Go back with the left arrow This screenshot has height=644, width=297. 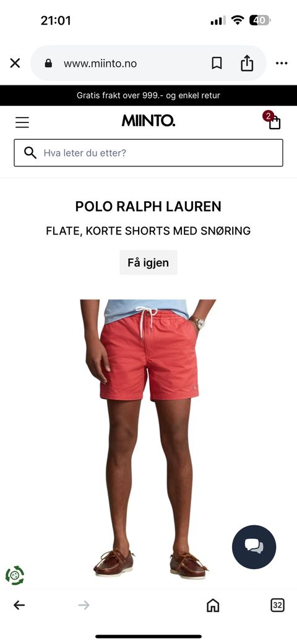coord(19,605)
